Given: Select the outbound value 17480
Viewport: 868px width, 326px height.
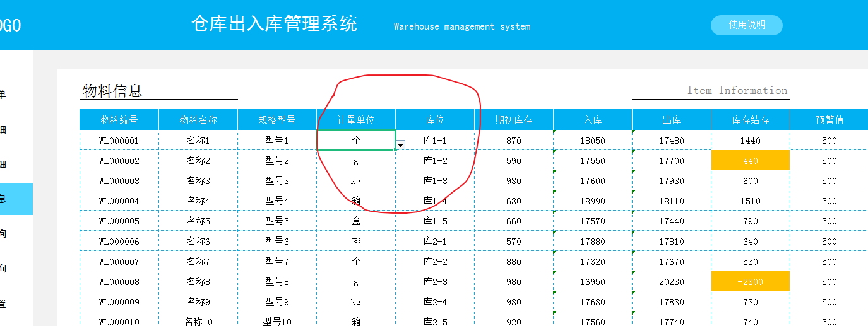Looking at the screenshot, I should tap(672, 141).
